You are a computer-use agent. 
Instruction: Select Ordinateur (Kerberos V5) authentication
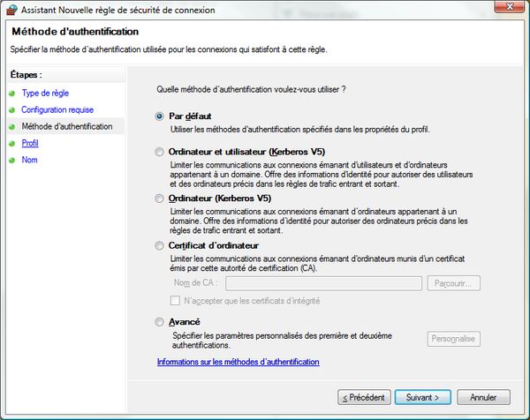(159, 199)
